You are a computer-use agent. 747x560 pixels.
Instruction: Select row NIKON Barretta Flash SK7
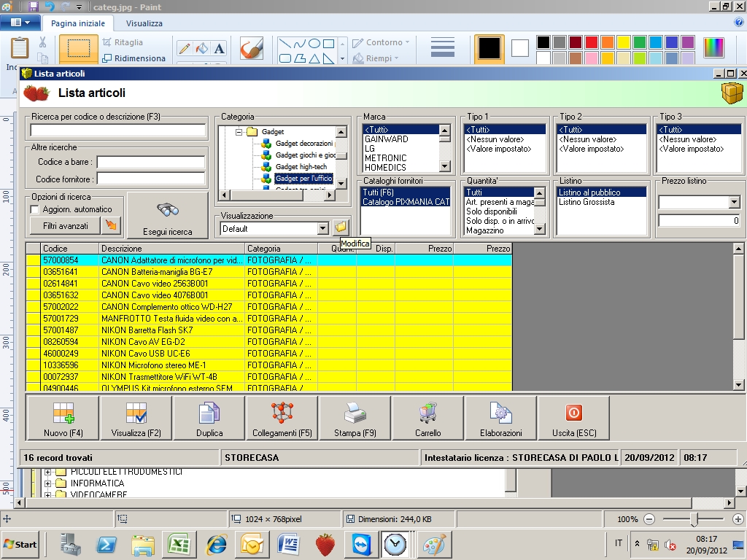coord(269,330)
